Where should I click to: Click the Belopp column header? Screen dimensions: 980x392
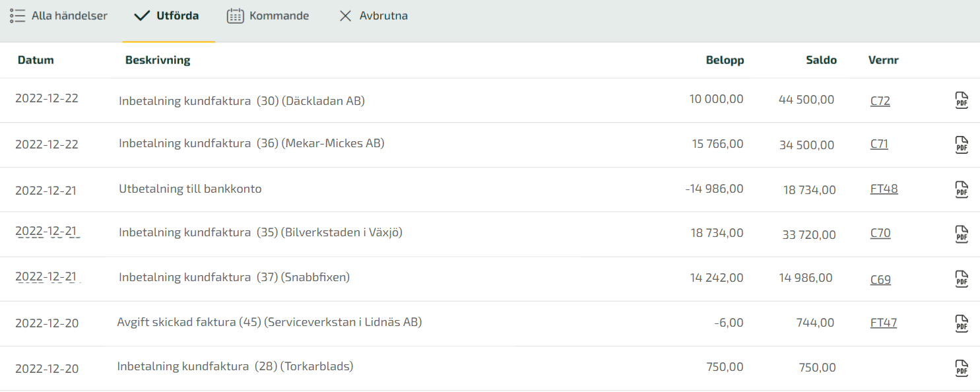pos(725,60)
